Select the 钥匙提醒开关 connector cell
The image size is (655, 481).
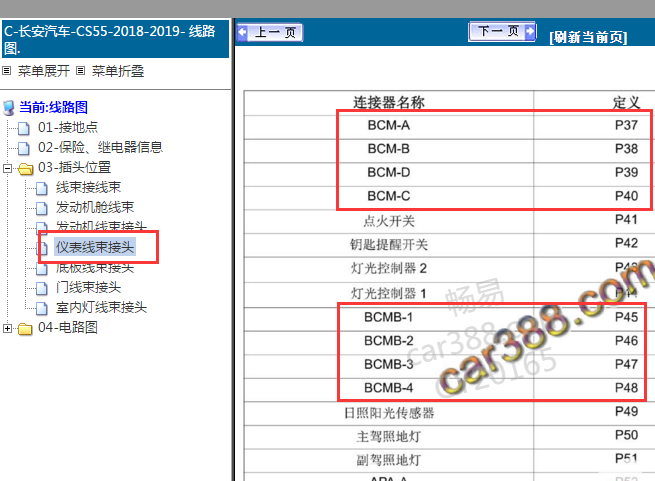389,244
